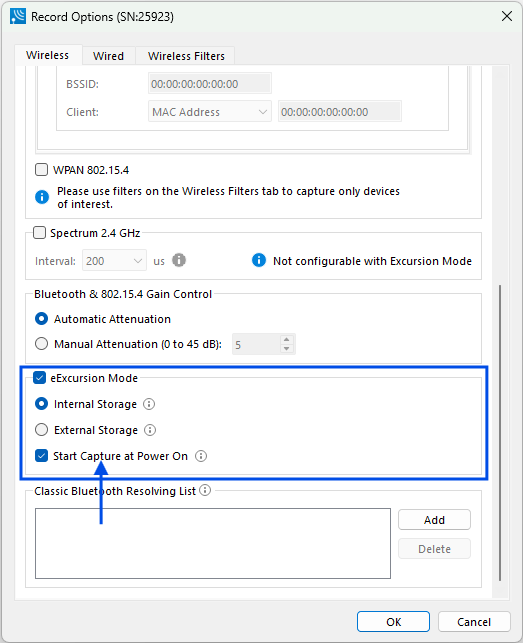Open the Wireless Filters tab
The height and width of the screenshot is (643, 523).
click(x=186, y=56)
